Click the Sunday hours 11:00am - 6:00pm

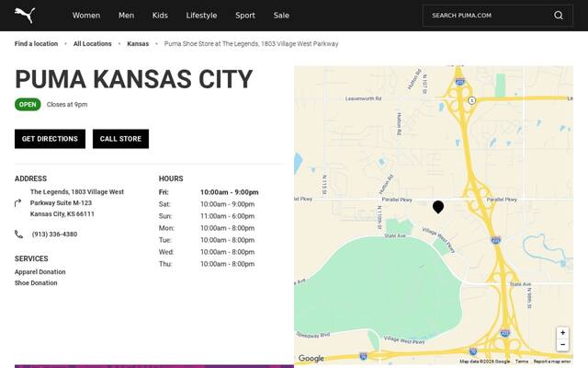tap(227, 216)
